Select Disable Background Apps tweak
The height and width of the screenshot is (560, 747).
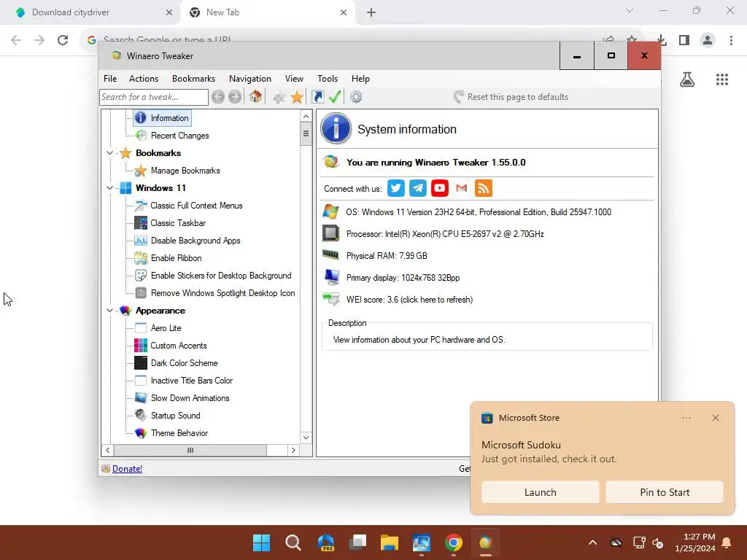pyautogui.click(x=196, y=241)
